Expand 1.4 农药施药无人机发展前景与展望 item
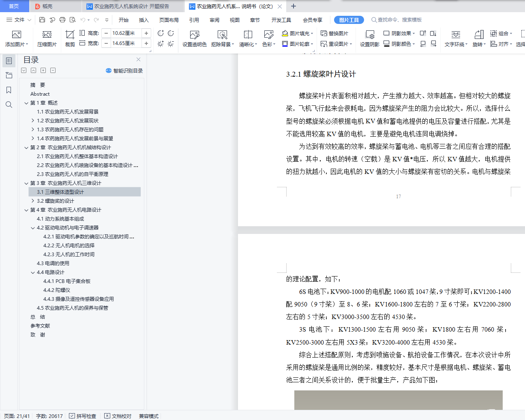Screen dimensions: 525x420 pos(33,139)
